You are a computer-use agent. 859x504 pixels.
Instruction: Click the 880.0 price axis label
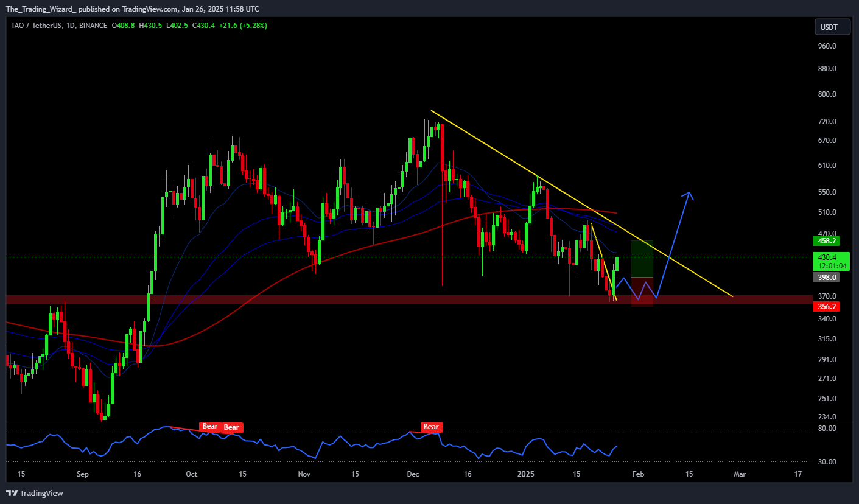tap(827, 69)
